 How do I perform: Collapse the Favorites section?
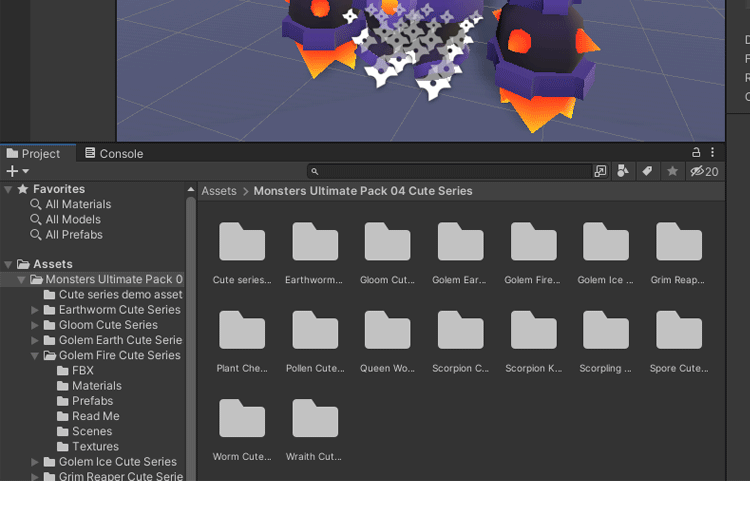tap(8, 189)
